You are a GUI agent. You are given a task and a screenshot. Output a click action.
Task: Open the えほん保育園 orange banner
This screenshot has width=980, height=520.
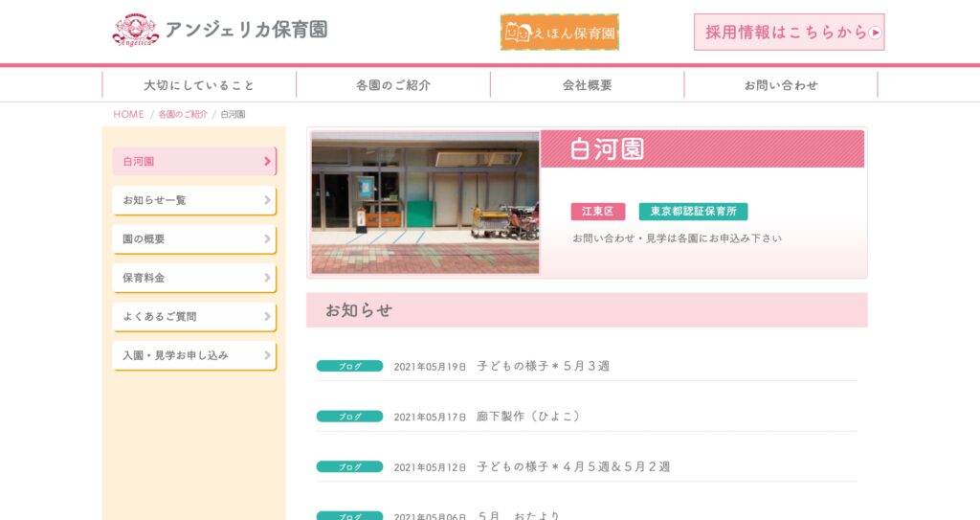559,33
